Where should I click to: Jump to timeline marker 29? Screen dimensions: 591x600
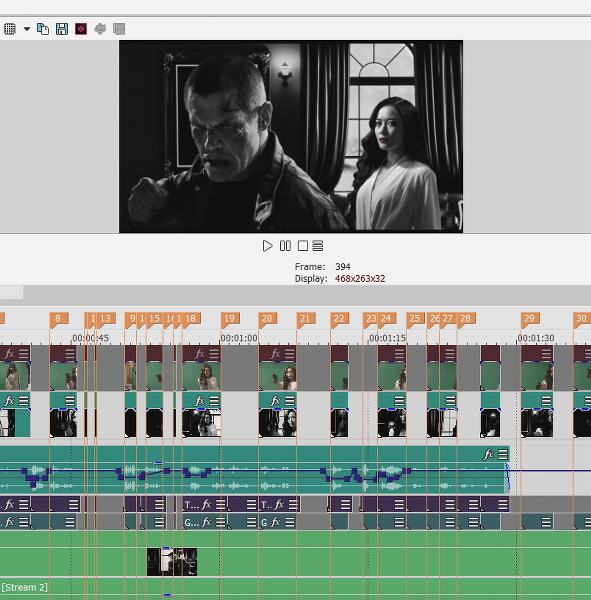coord(530,319)
